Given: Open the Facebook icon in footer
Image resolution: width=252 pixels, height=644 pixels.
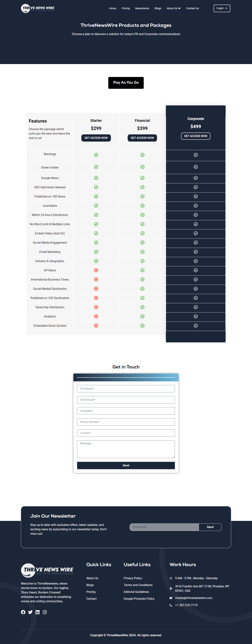Looking at the screenshot, I should click(23, 612).
